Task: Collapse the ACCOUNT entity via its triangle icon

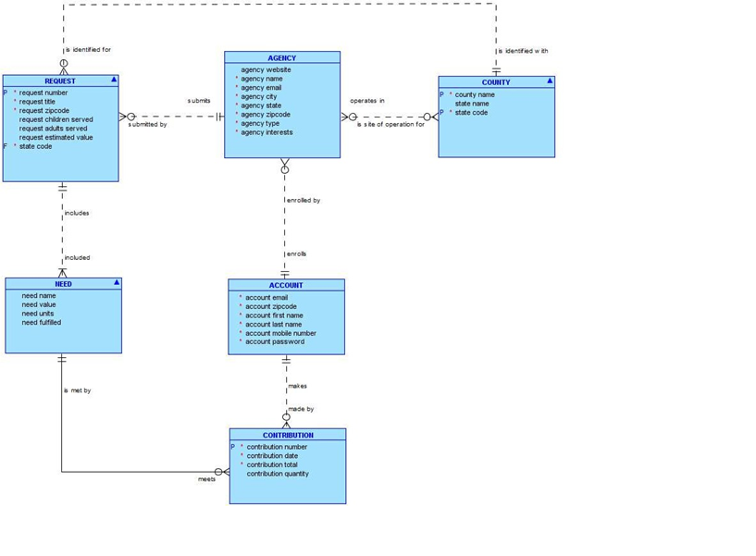Action: [x=339, y=285]
